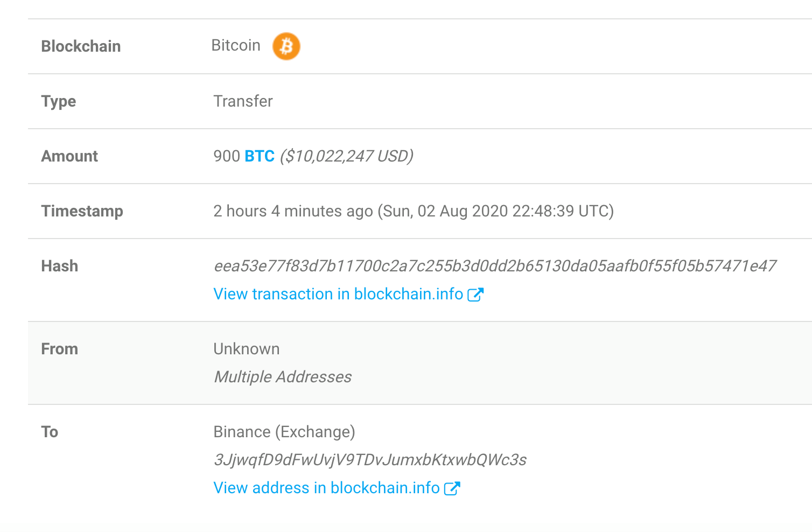Click the From row label

(60, 349)
